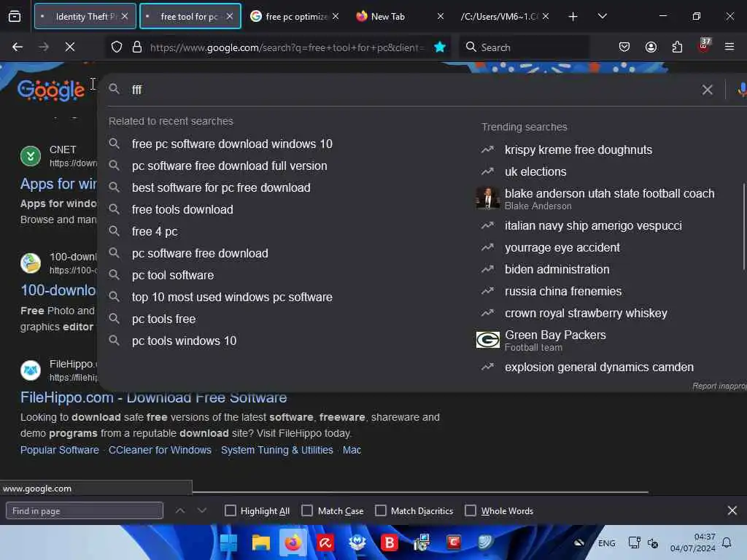
Task: Select suggestion pc tools free
Action: [164, 319]
